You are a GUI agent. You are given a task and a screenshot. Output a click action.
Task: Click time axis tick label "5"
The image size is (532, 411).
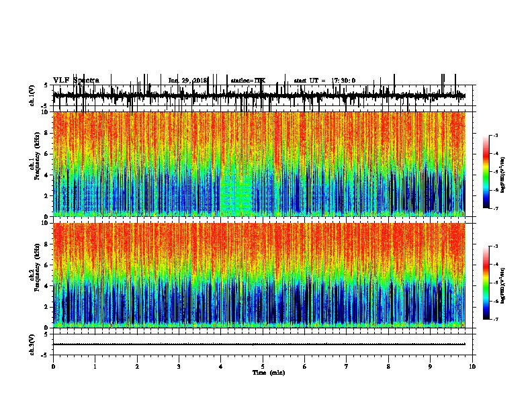[x=263, y=367]
